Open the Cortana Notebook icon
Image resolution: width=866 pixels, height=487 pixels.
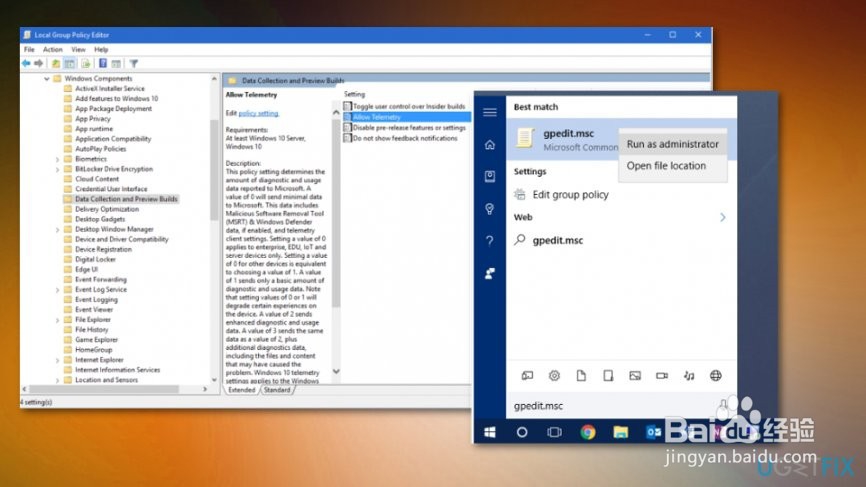490,176
